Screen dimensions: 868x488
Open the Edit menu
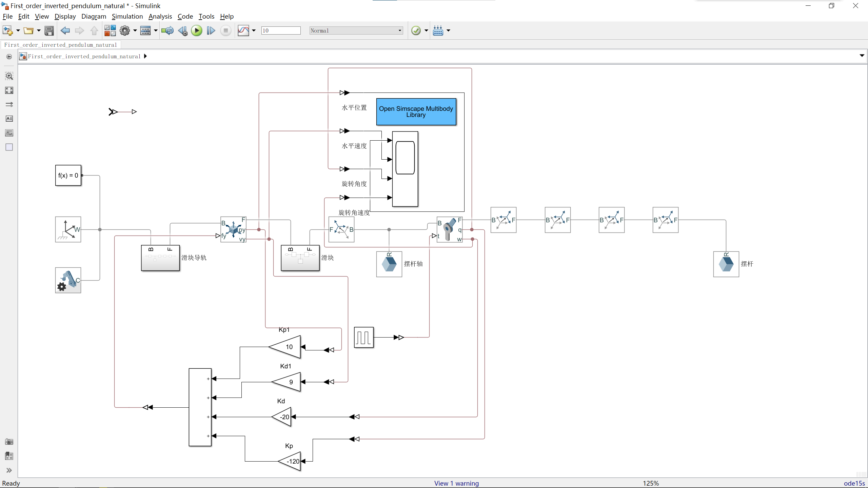pos(24,16)
